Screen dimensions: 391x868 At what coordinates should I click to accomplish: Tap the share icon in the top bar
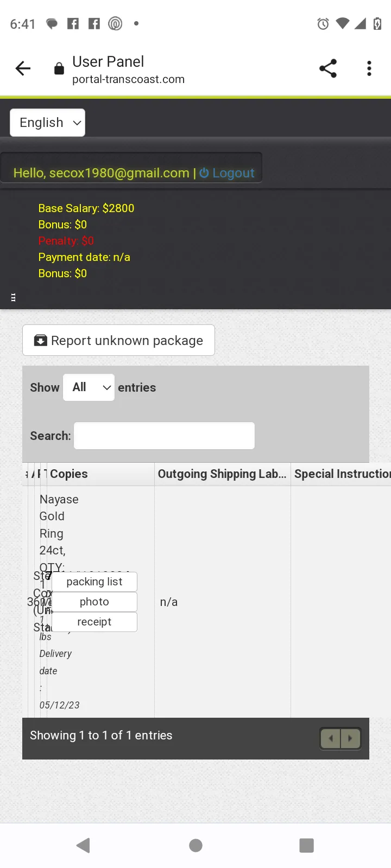point(328,68)
